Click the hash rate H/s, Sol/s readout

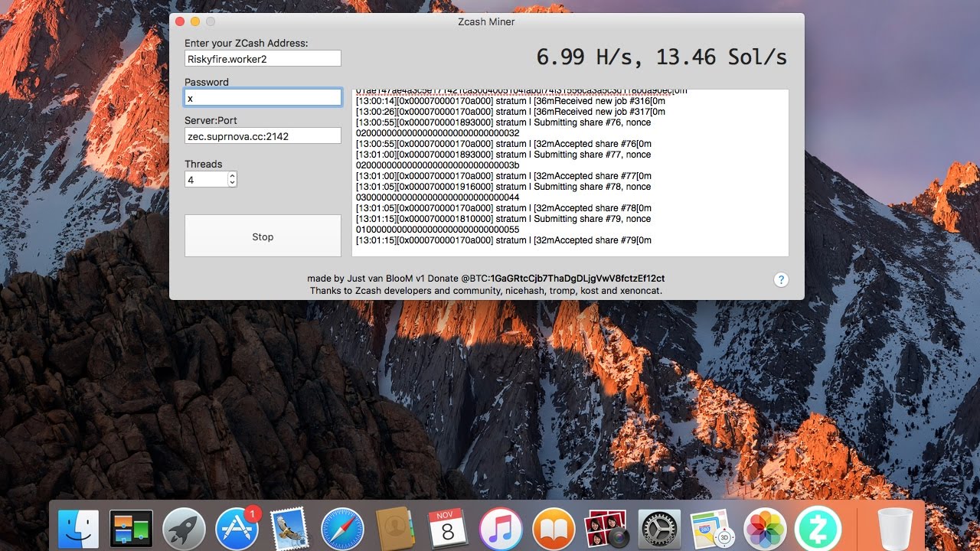pos(661,57)
